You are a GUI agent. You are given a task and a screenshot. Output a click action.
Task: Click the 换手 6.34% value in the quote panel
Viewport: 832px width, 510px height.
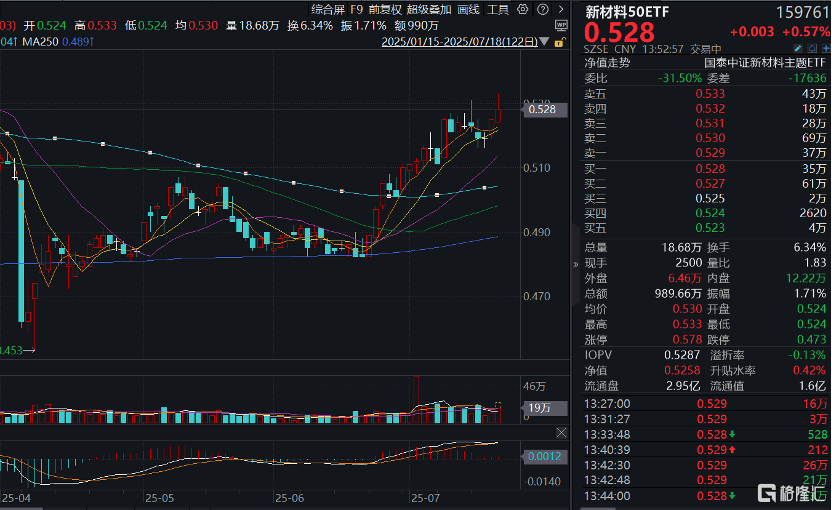[810, 248]
